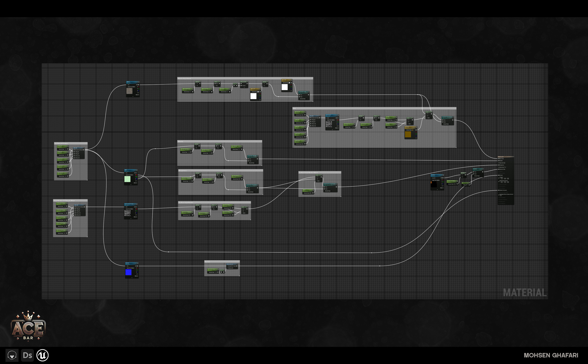Image resolution: width=588 pixels, height=364 pixels.
Task: Click the RGB output pin of Emissive texture node
Action: click(443, 178)
